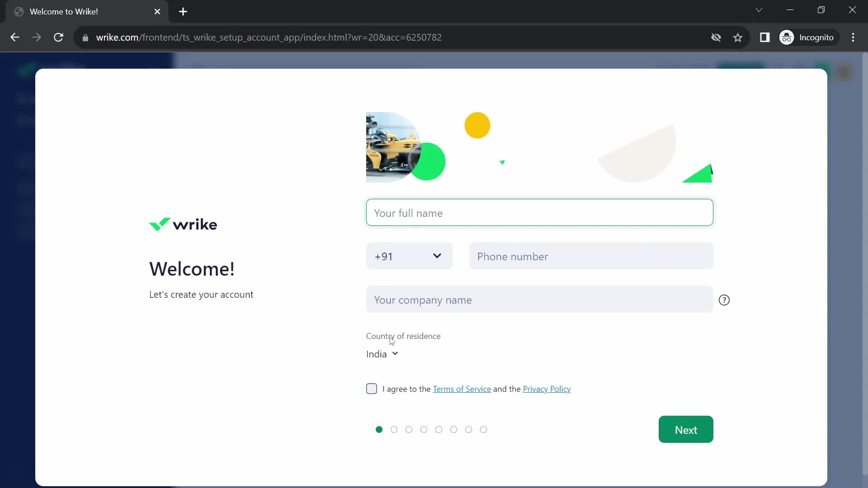The image size is (868, 488).
Task: Click the browser forward arrow
Action: click(37, 38)
